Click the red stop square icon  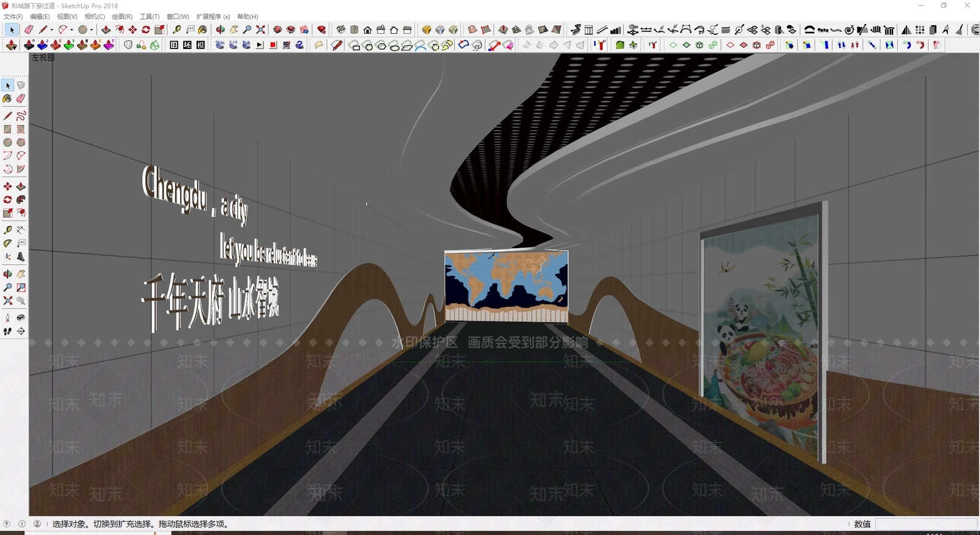click(273, 45)
